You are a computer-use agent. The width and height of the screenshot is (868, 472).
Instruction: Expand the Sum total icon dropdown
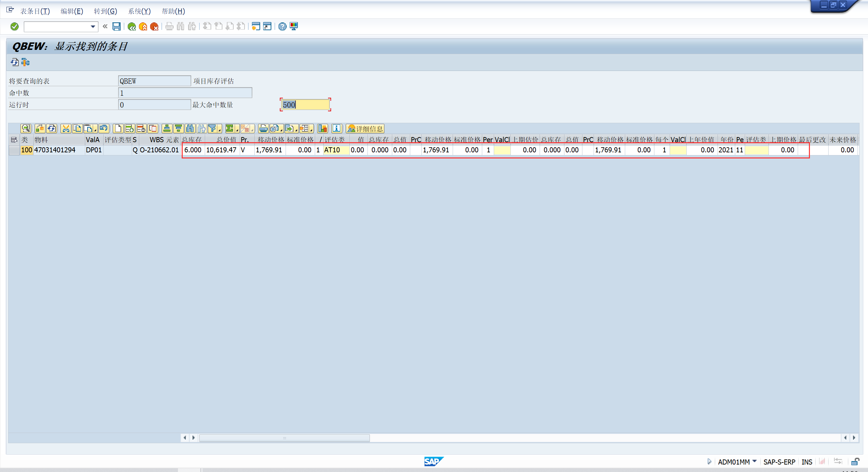click(x=237, y=130)
